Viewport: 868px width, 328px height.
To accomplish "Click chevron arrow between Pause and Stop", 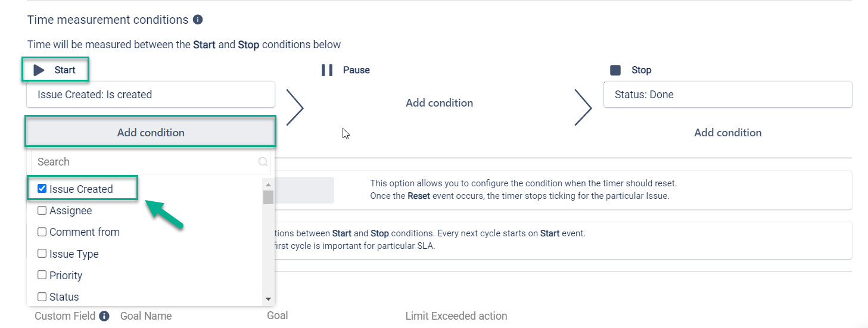I will point(583,108).
